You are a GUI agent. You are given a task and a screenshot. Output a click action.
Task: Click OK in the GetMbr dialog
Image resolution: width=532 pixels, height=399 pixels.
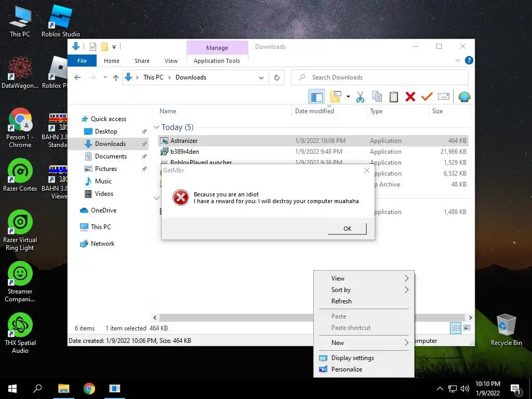pyautogui.click(x=347, y=229)
